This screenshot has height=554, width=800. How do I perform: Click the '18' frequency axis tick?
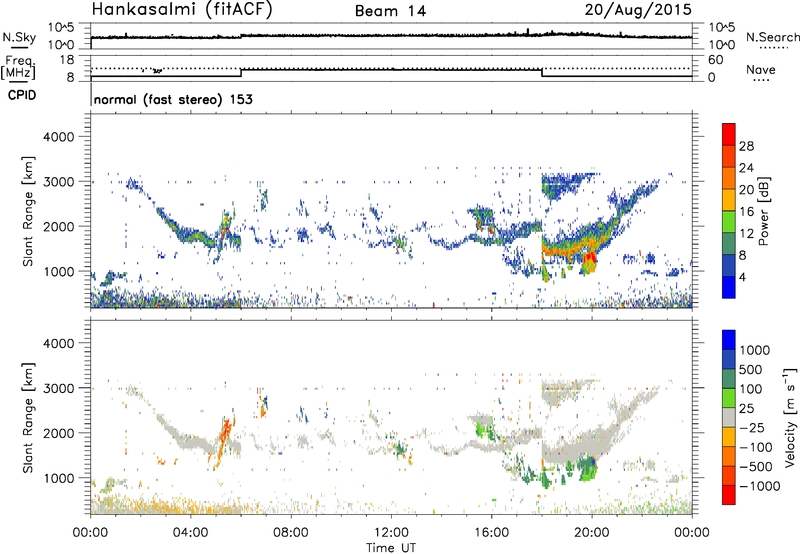[67, 60]
